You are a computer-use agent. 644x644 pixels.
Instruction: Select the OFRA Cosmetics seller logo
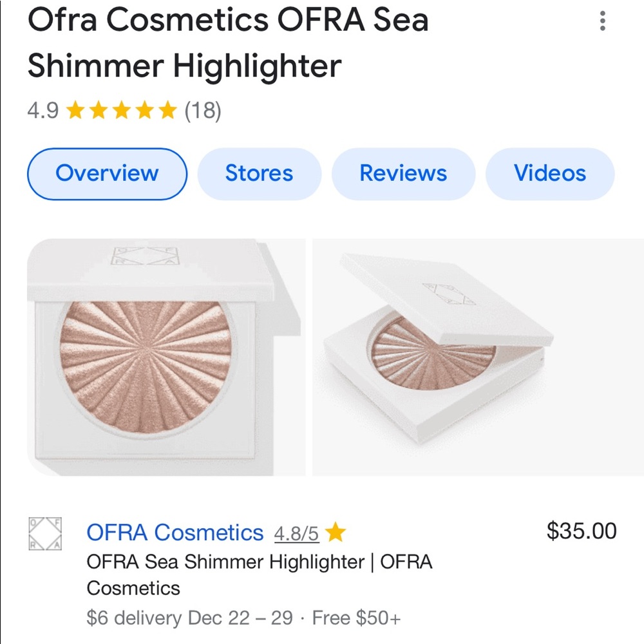pos(43,533)
